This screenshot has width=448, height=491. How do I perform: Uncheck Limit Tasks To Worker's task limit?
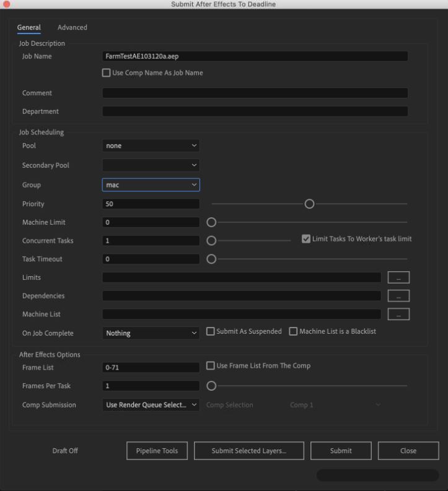pos(305,239)
